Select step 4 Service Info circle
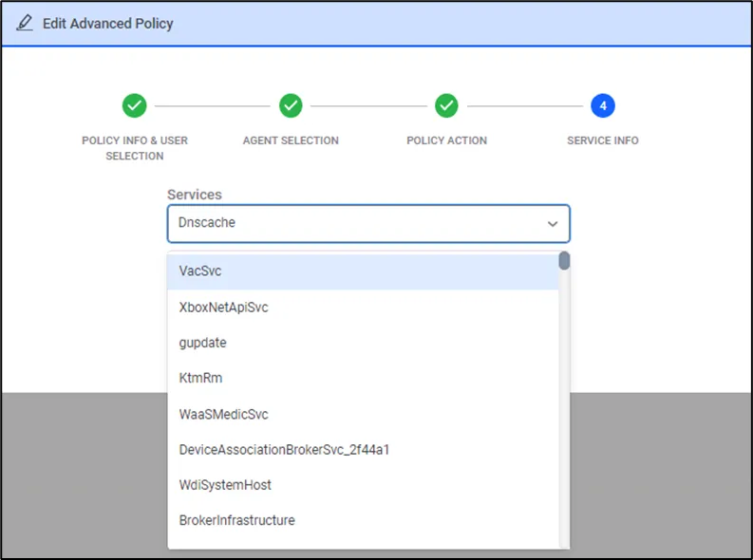 [x=603, y=105]
